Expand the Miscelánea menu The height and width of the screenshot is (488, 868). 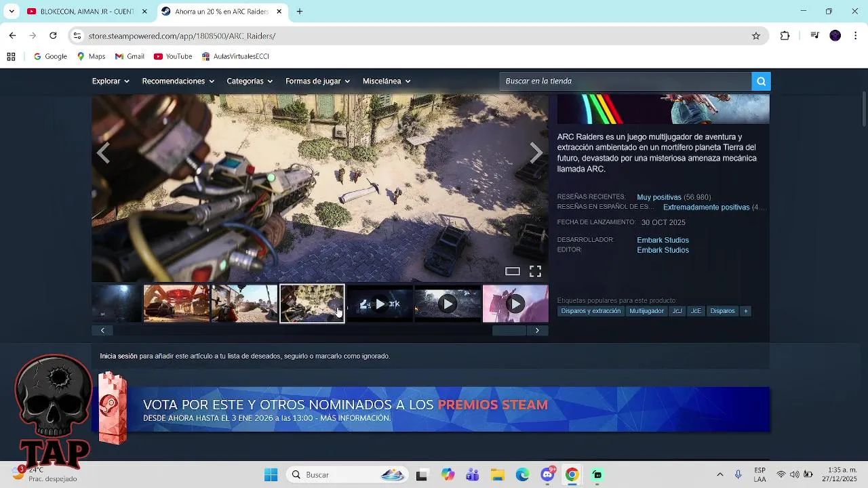[x=387, y=81]
